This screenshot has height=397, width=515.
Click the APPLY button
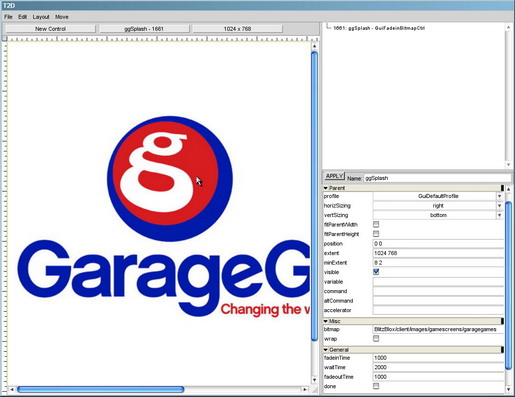[x=334, y=176]
